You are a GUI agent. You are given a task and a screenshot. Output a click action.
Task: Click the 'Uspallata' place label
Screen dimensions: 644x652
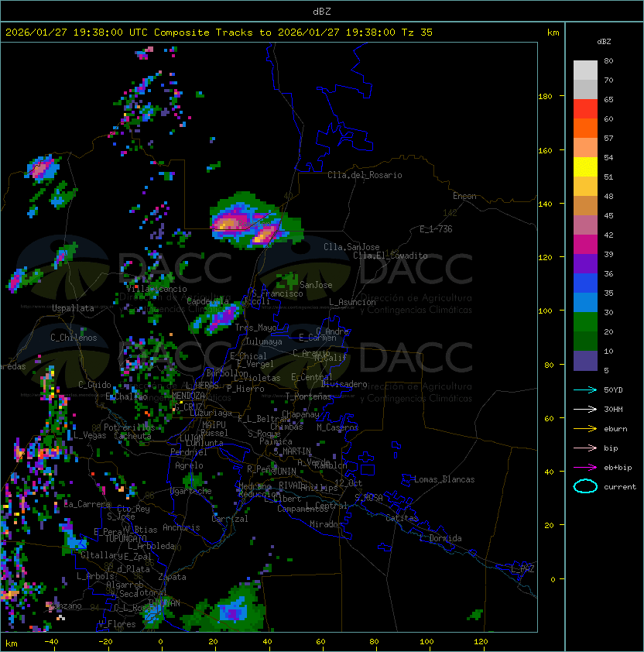pos(73,308)
